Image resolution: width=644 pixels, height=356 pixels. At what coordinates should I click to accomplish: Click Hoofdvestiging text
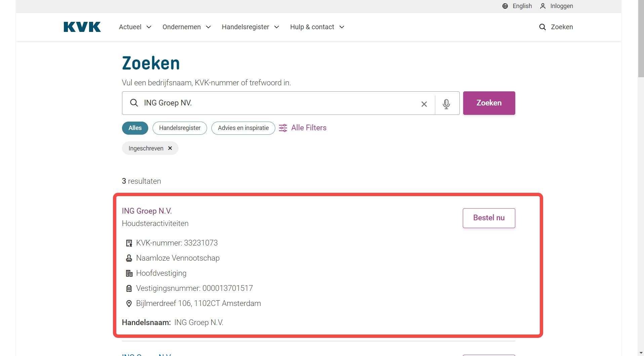(161, 273)
